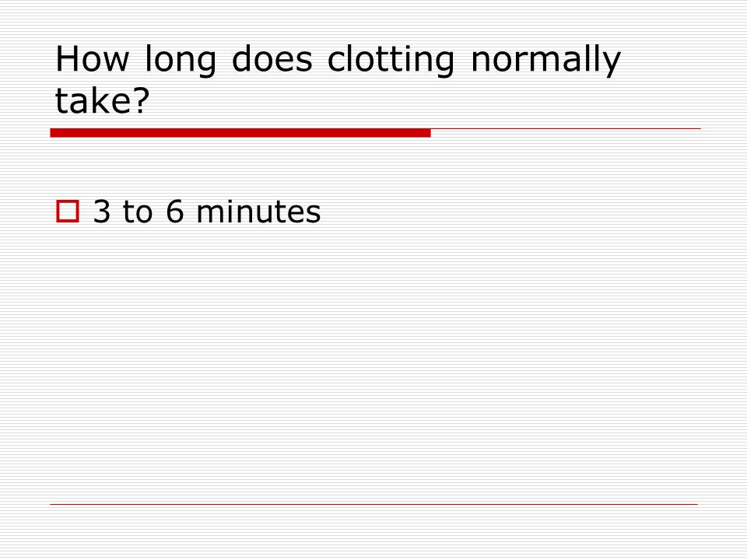Click the red square bullet icon
747x560 pixels.
tap(68, 212)
